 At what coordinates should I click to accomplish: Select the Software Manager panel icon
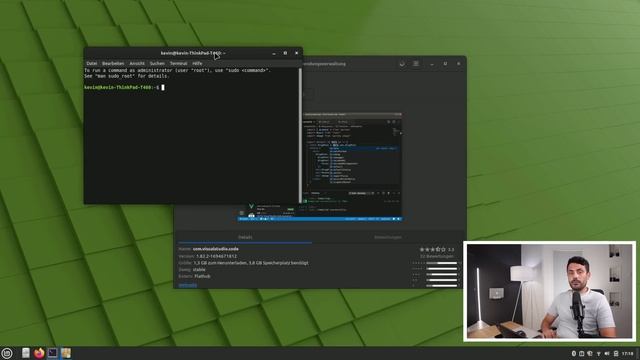click(x=66, y=353)
